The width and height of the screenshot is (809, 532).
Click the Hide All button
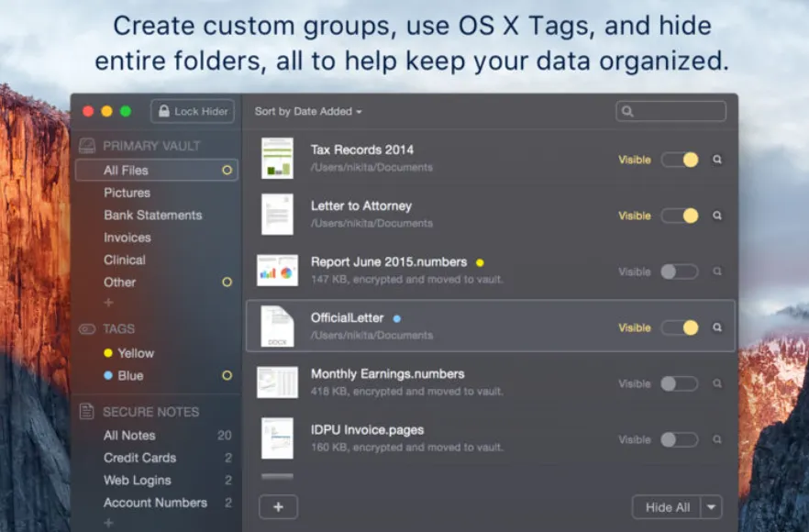tap(667, 507)
